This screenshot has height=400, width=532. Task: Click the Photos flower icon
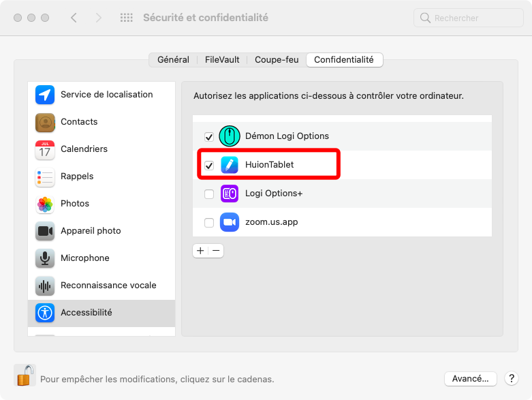[x=45, y=204]
